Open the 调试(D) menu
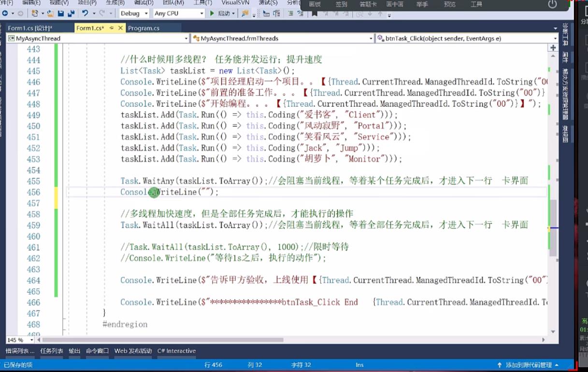 143,3
